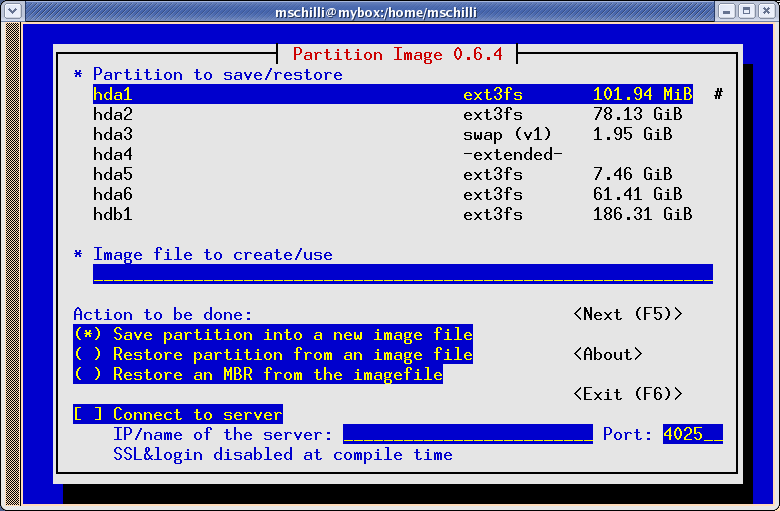
Task: Choose Restore partition from an image file
Action: 273,354
